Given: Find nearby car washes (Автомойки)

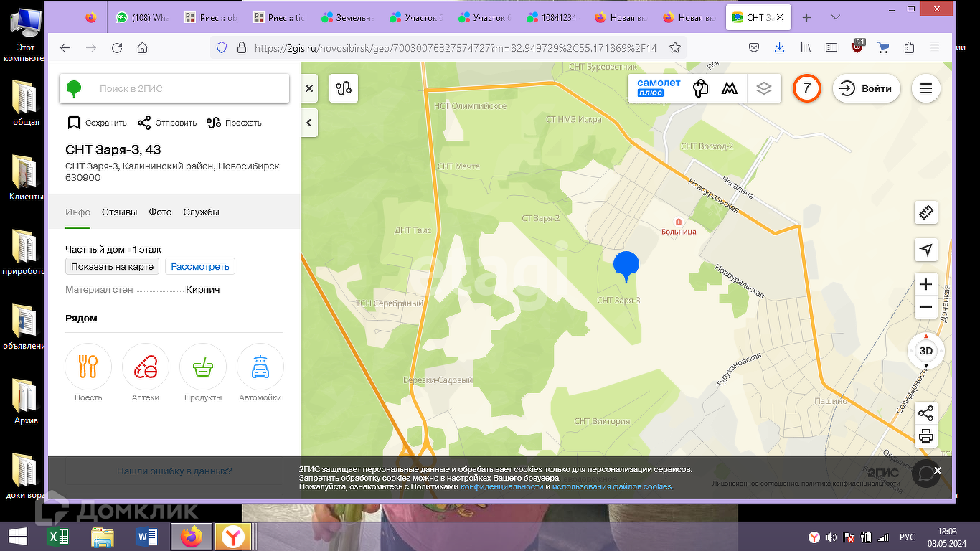Looking at the screenshot, I should point(260,373).
